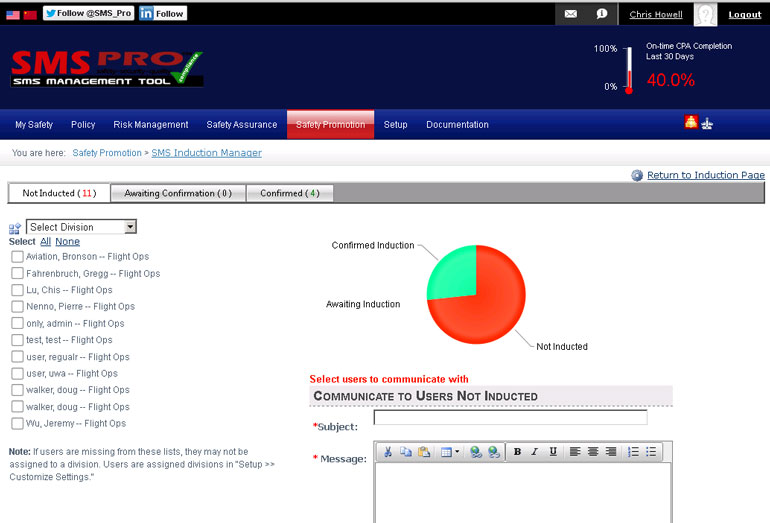
Task: Open the Insert Table dropdown in the editor toolbar
Action: click(x=449, y=452)
